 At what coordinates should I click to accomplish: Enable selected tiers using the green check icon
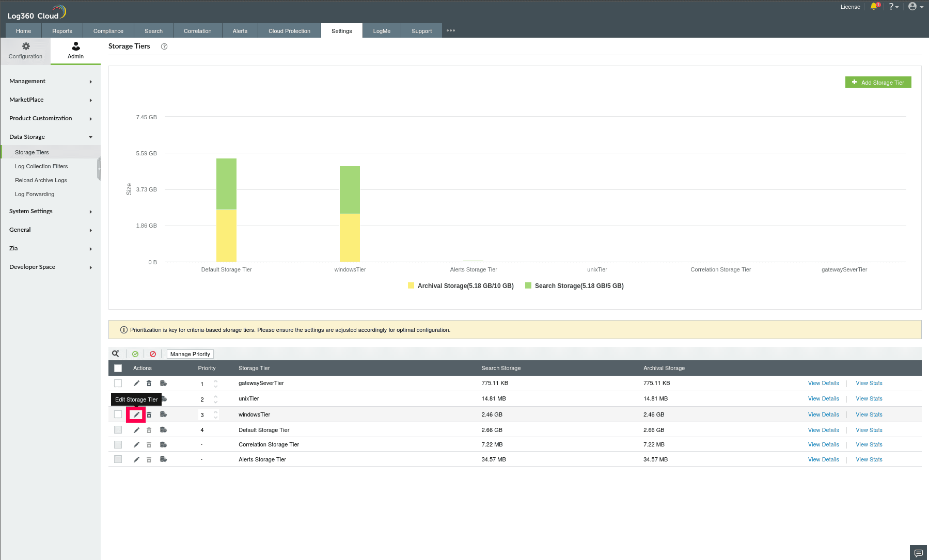[x=135, y=354]
